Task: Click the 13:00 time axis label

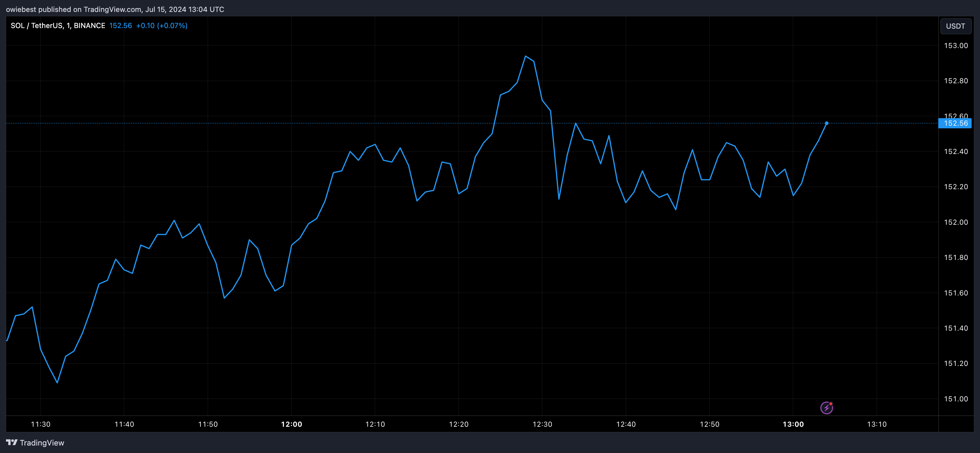Action: [x=793, y=424]
